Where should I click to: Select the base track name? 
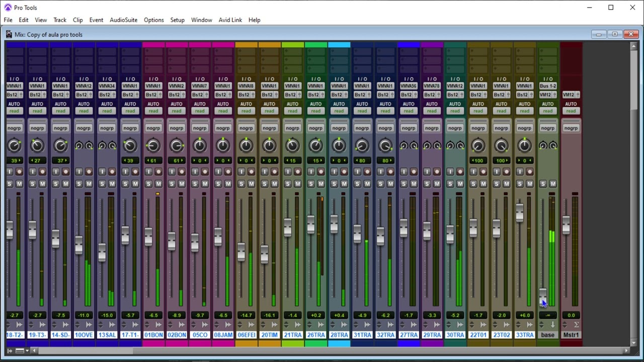point(547,335)
